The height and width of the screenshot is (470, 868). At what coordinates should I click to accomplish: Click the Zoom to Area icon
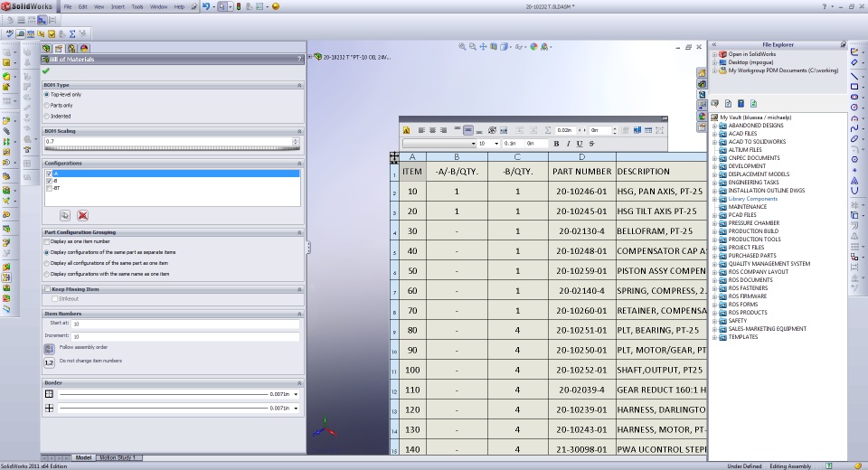point(472,47)
